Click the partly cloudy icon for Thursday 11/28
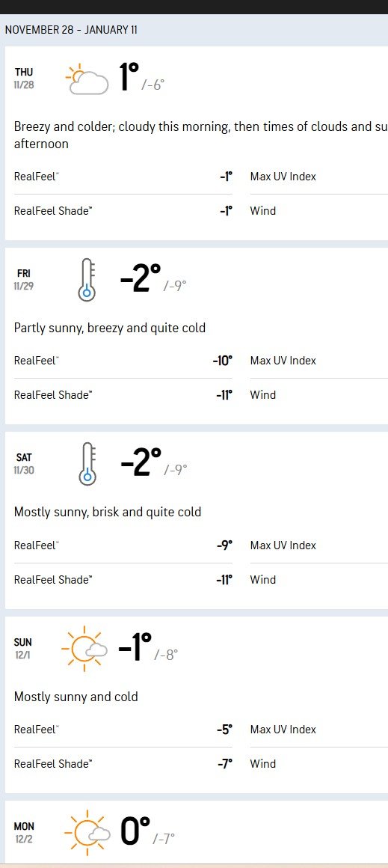The width and height of the screenshot is (388, 868). point(87,79)
